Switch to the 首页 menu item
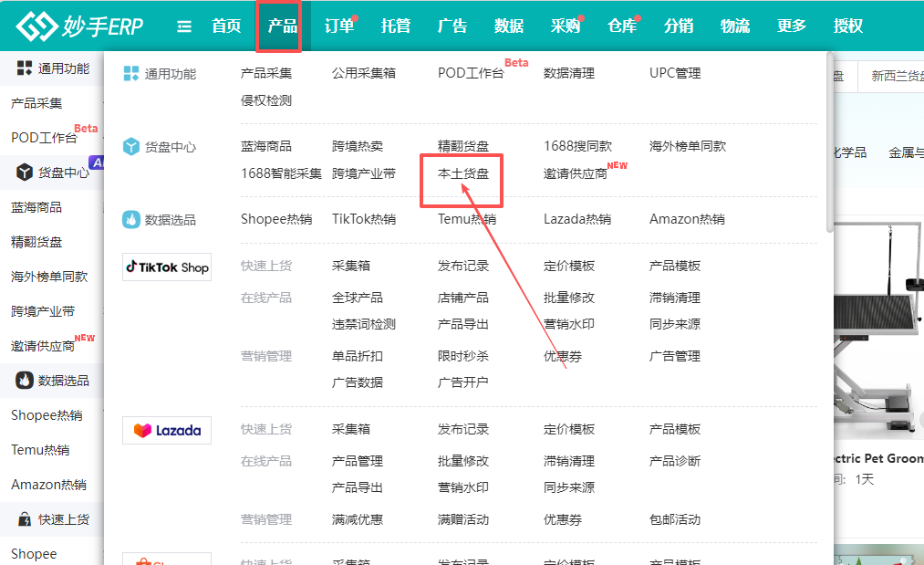The width and height of the screenshot is (924, 565). click(x=224, y=26)
